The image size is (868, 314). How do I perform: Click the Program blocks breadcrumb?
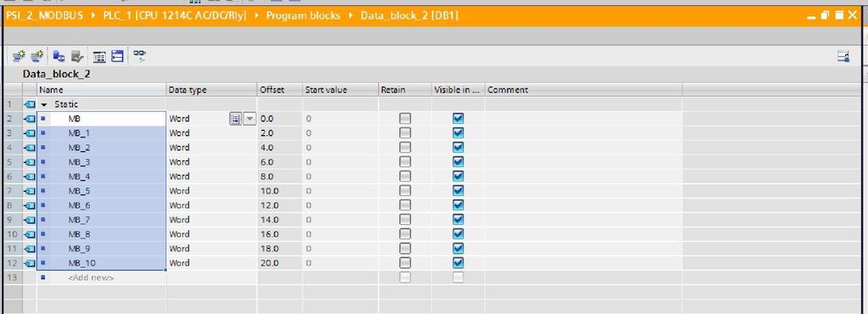click(303, 15)
